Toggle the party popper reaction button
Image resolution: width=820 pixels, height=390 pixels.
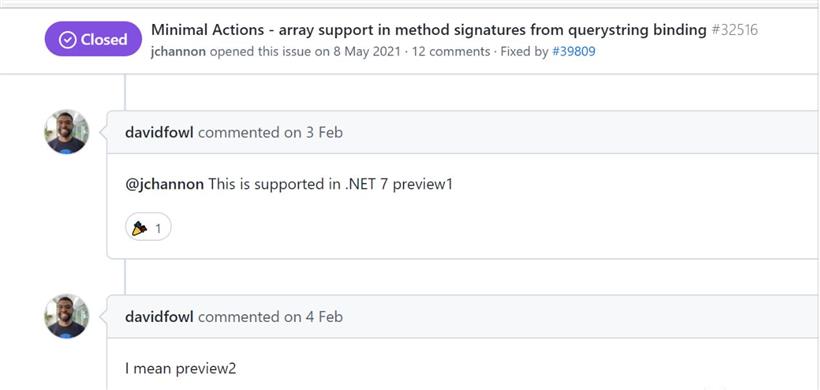pyautogui.click(x=148, y=228)
